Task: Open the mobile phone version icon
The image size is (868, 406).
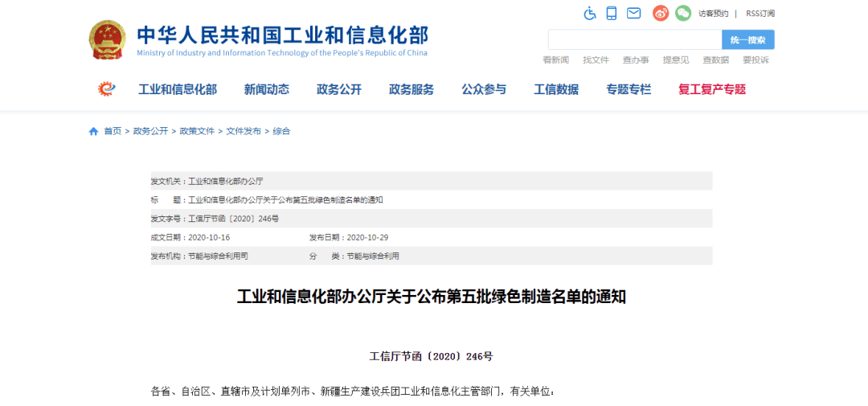Action: (611, 14)
